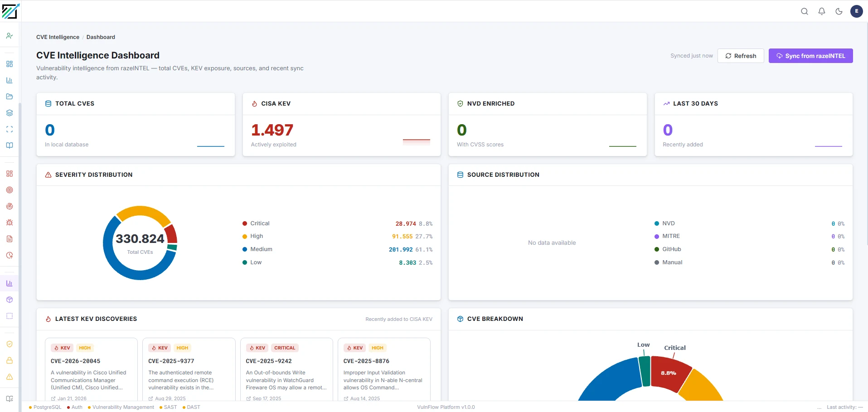The width and height of the screenshot is (868, 412).
Task: Click the Refresh button
Action: [741, 56]
